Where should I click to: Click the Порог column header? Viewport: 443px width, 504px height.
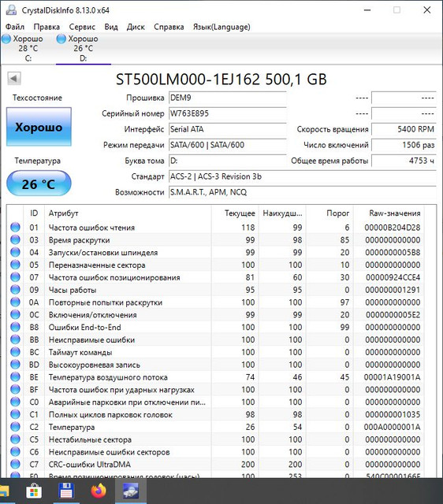coord(329,213)
